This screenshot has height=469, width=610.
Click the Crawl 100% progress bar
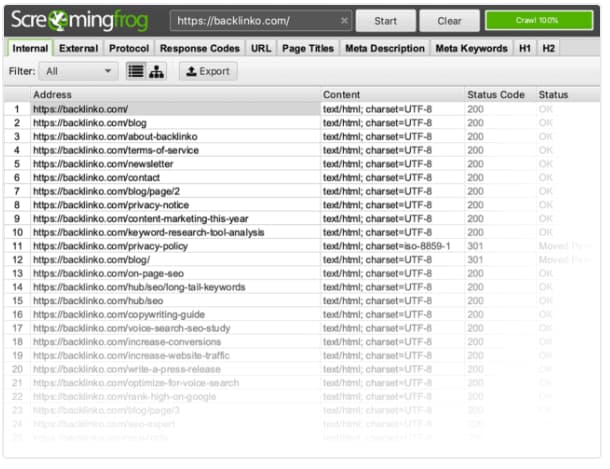point(538,20)
